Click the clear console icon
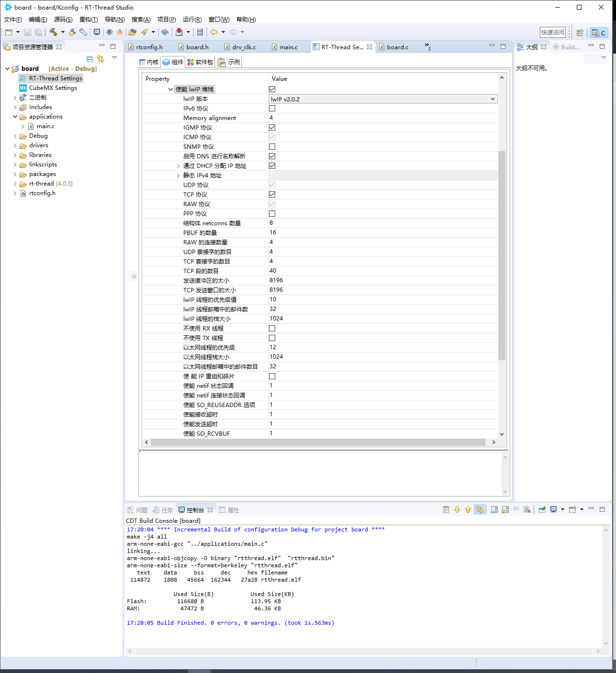Screen dimensions: 616x673 [527, 509]
